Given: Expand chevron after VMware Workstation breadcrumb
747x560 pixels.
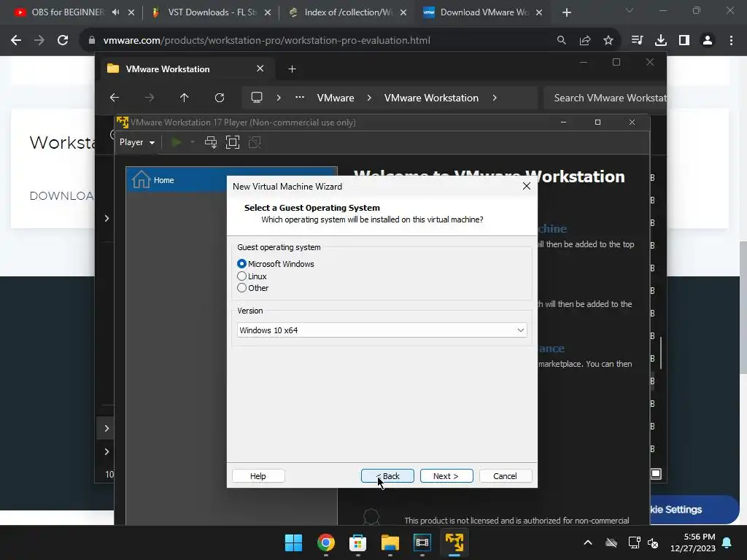Looking at the screenshot, I should (x=495, y=98).
